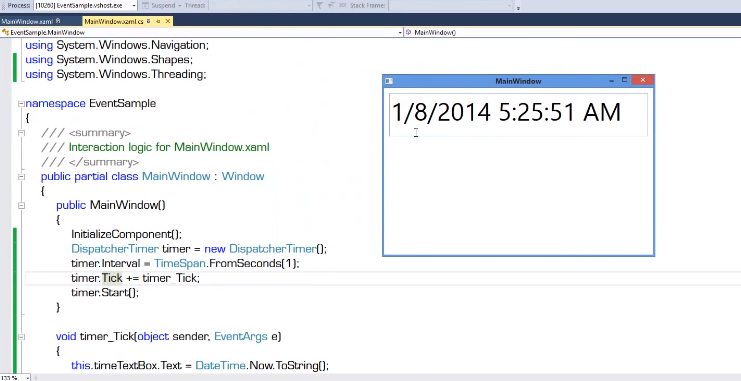Viewport: 741px width, 381px height.
Task: Open the editor zoom percentage dropdown
Action: tap(28, 378)
